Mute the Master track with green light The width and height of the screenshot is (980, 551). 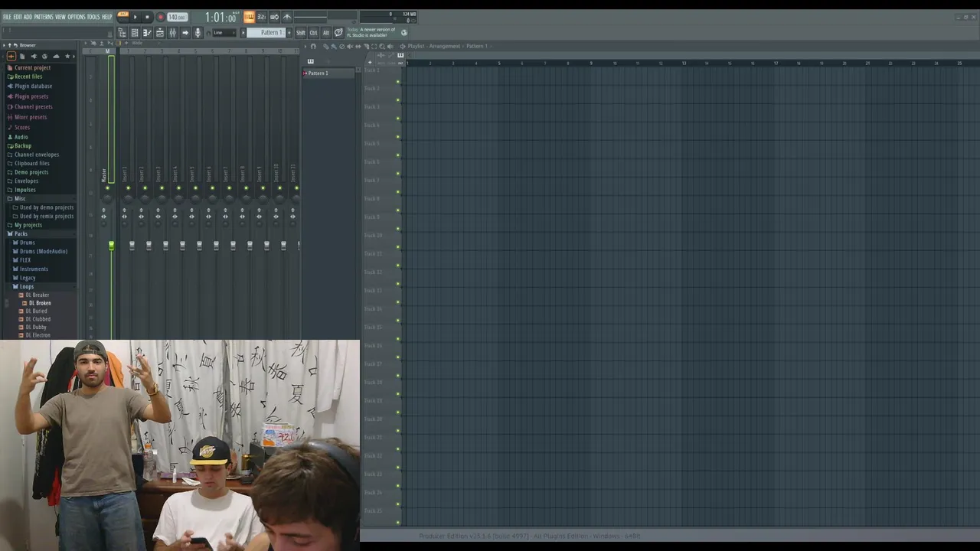click(x=107, y=188)
